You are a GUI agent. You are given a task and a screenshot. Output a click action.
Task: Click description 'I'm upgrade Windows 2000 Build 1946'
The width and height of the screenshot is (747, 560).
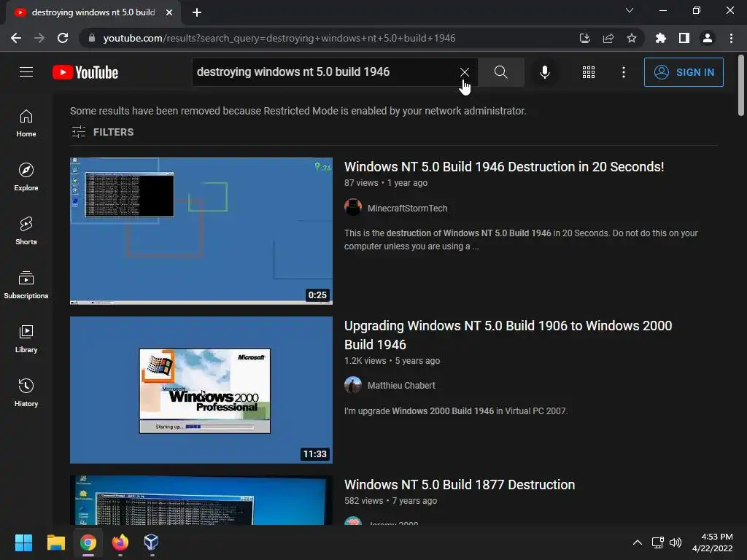coord(456,411)
